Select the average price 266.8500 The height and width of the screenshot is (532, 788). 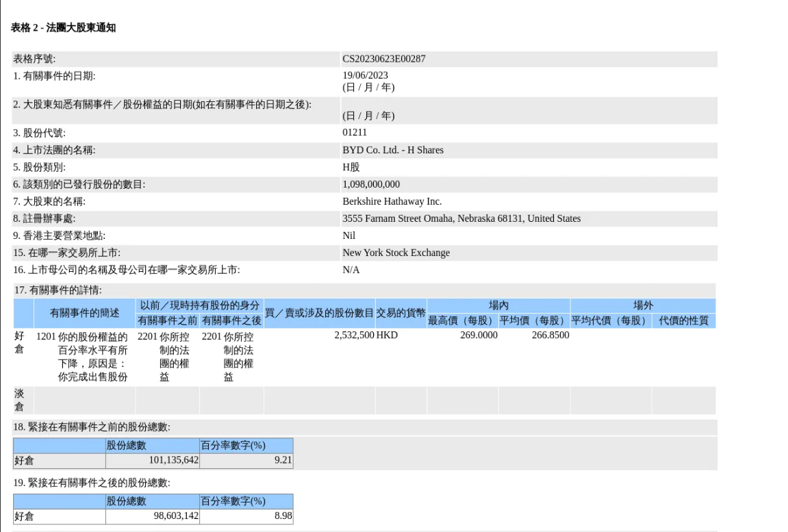(x=550, y=335)
